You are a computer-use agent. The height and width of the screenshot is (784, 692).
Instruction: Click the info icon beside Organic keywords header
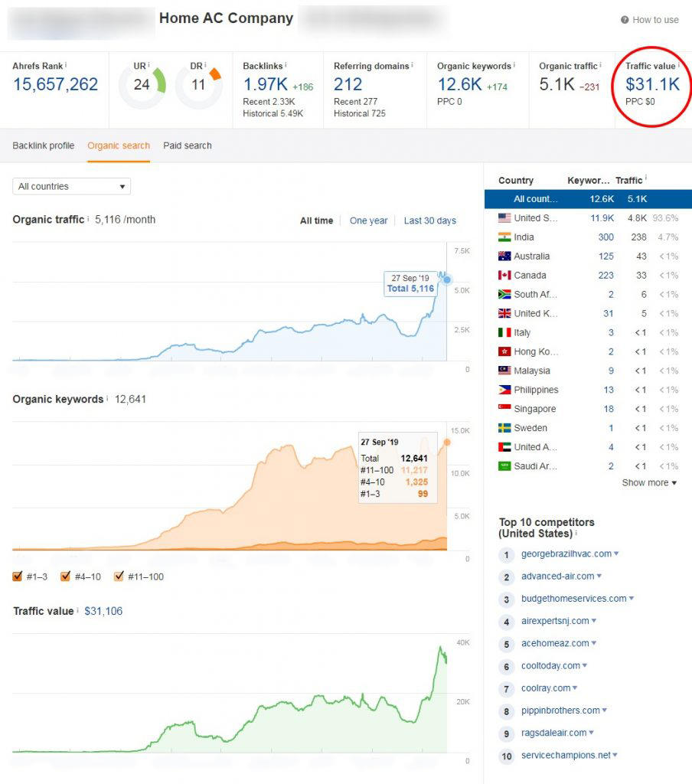514,64
